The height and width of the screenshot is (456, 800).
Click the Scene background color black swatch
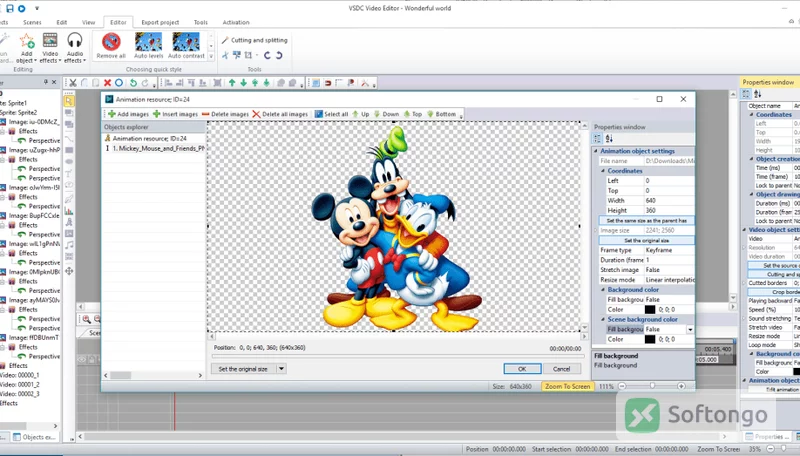(650, 339)
